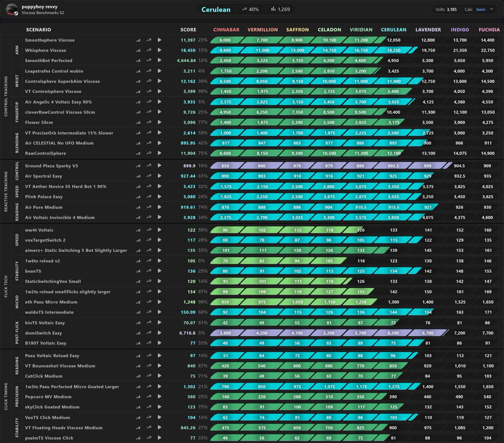This screenshot has height=443, width=504.
Task: Play Ground Plaza Sparky V3 scenario
Action: (160, 166)
